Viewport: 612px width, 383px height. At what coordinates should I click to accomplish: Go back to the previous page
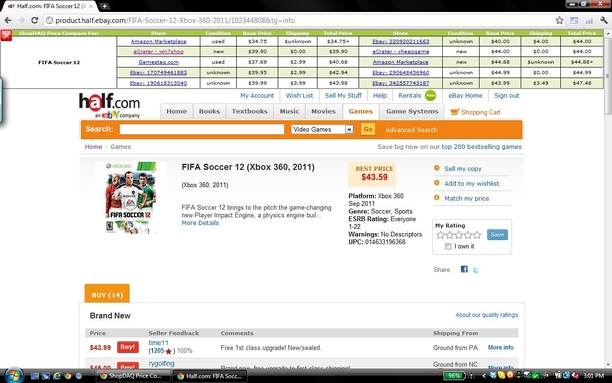[x=8, y=20]
